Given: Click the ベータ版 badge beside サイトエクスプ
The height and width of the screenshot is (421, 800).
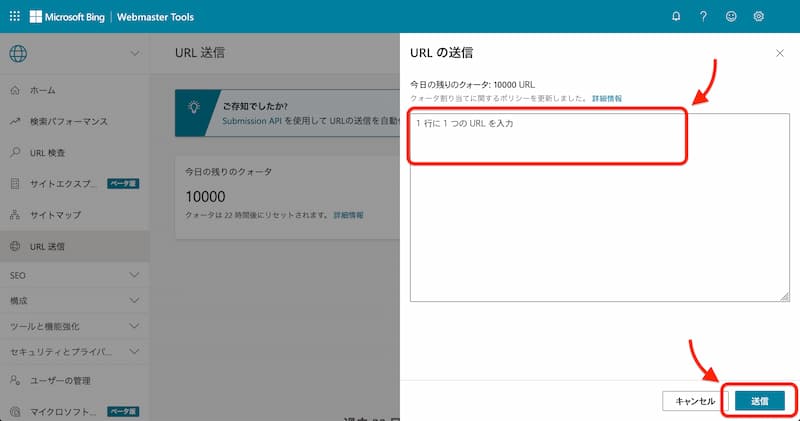Looking at the screenshot, I should point(123,184).
